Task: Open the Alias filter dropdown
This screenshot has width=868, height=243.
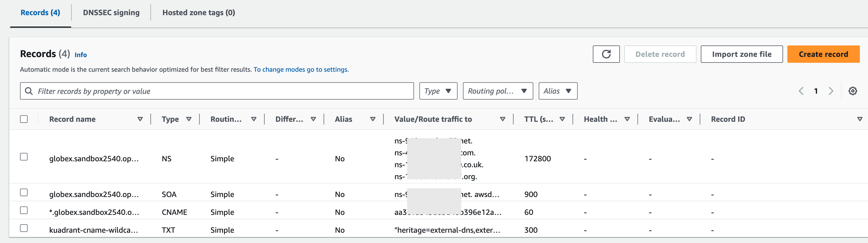Action: 558,91
